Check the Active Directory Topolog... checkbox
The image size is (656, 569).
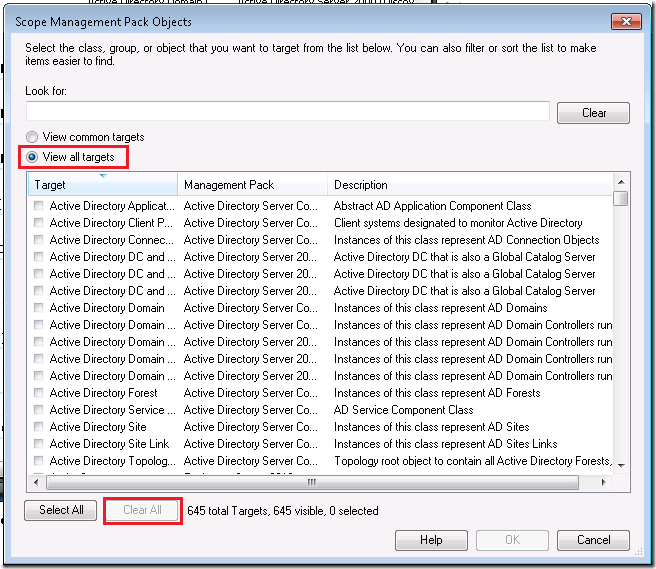click(38, 461)
